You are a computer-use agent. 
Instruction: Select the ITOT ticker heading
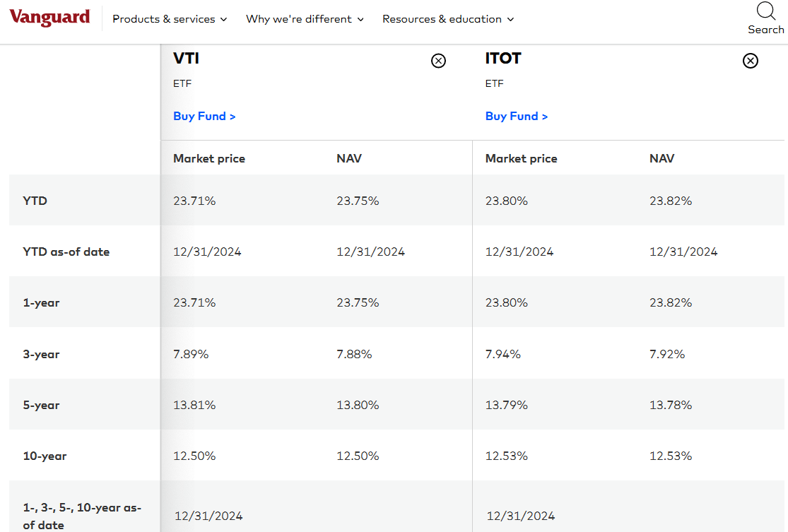503,59
